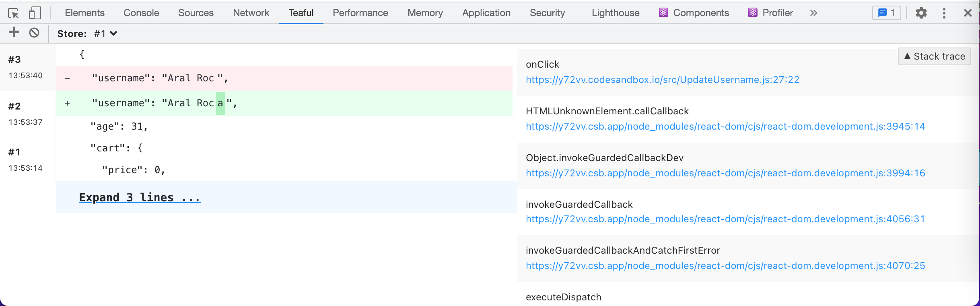Switch to the Network tab
This screenshot has width=980, height=306.
point(251,13)
